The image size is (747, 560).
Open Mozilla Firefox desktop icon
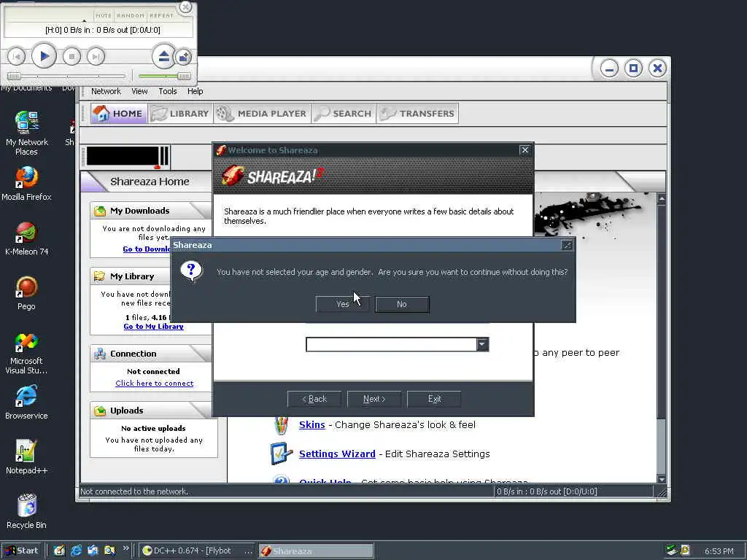(27, 183)
